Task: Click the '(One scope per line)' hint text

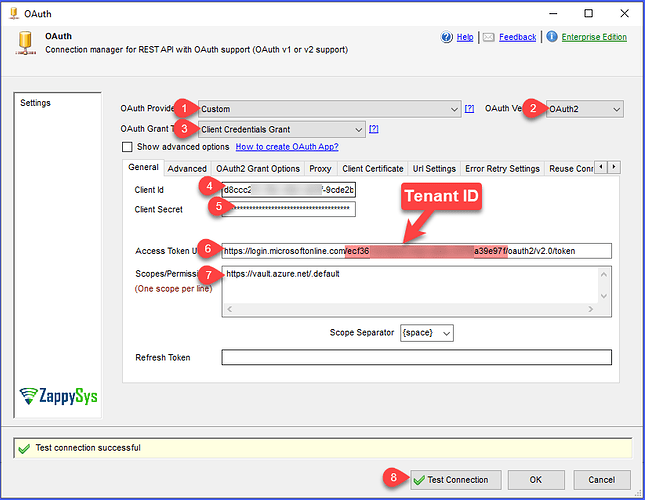Action: (173, 289)
